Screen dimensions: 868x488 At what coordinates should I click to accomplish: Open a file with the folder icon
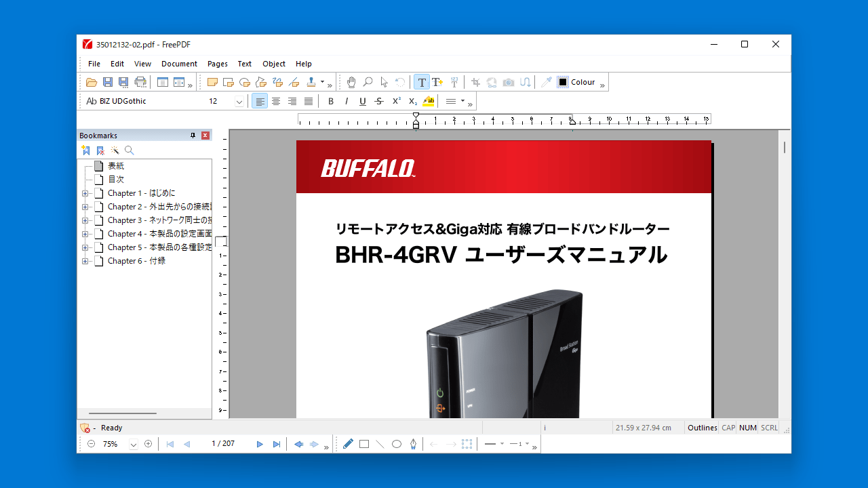click(x=92, y=82)
